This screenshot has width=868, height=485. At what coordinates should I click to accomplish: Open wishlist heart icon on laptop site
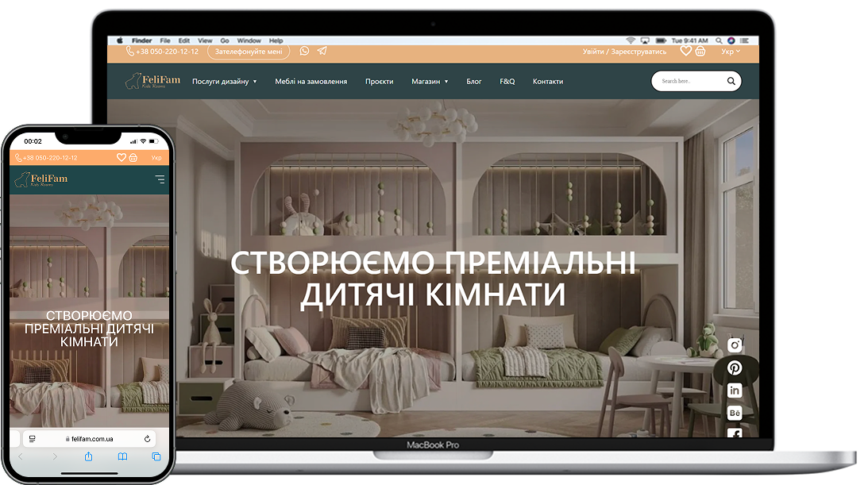pyautogui.click(x=686, y=51)
